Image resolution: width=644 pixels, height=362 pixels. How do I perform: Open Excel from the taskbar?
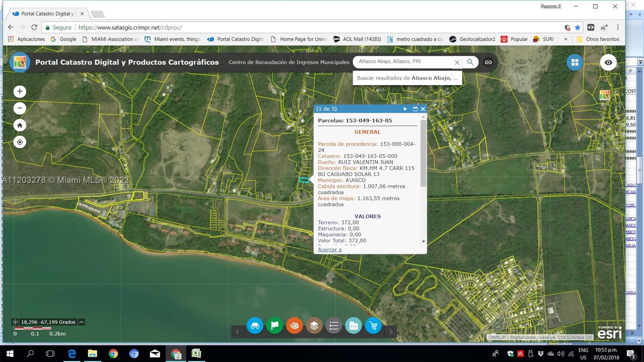click(x=196, y=354)
